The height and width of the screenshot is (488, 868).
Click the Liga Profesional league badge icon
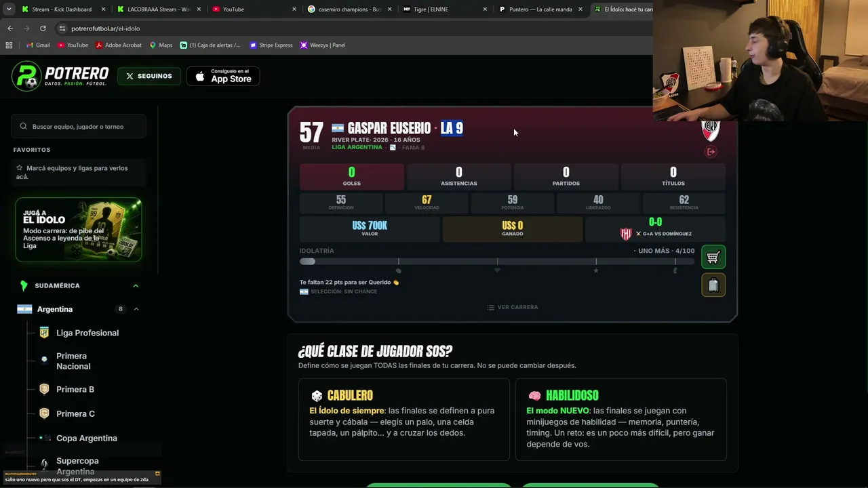[44, 333]
